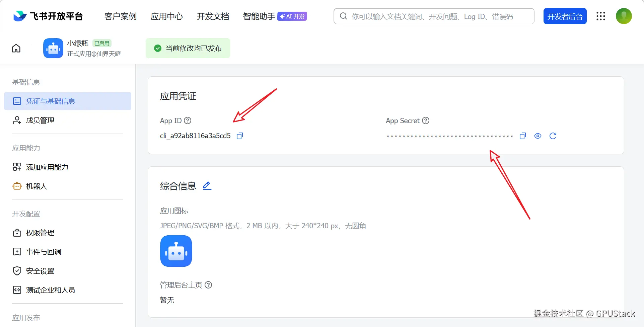Click the application icon thumbnail under 应用图标

(x=176, y=251)
